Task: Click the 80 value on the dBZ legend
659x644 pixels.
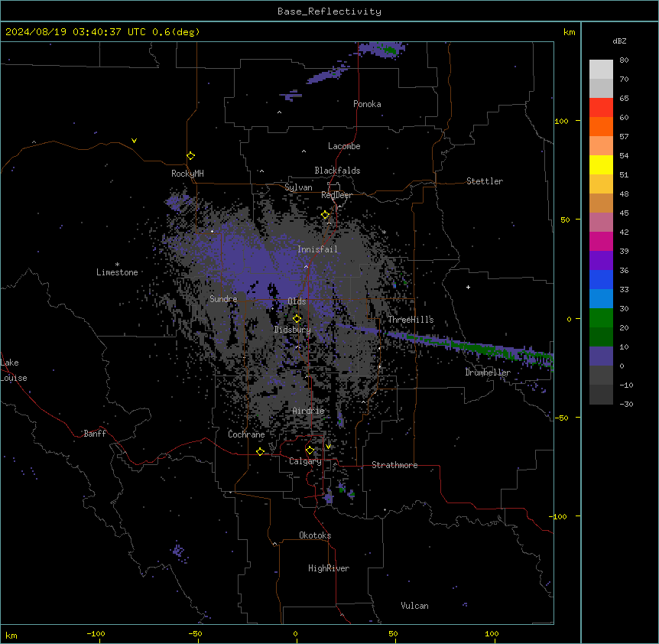Action: pos(624,60)
